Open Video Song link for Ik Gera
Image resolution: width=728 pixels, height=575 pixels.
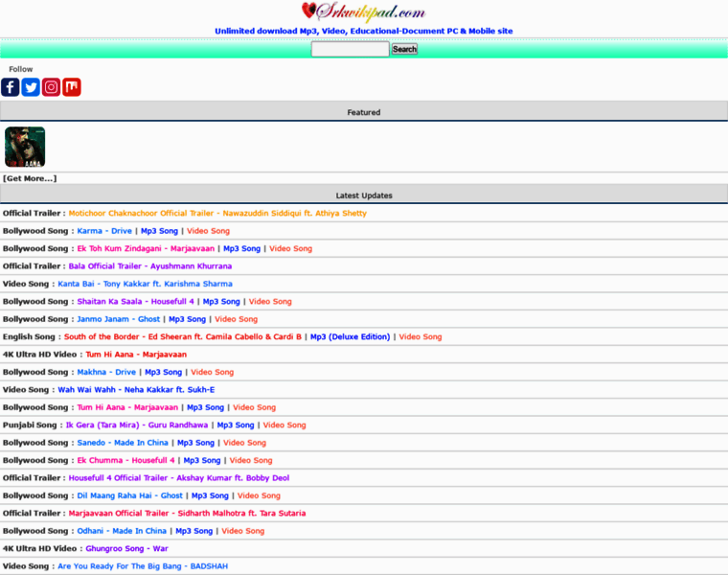[x=284, y=425]
